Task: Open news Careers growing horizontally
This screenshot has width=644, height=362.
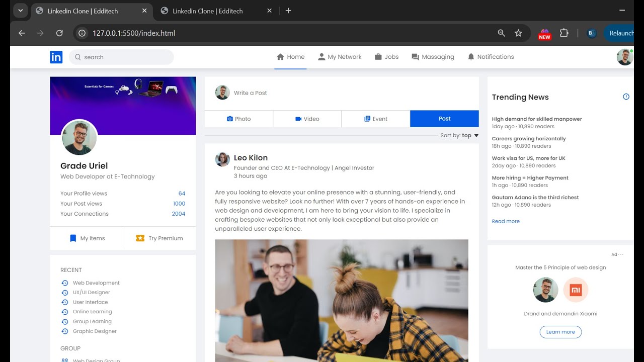Action: click(529, 139)
